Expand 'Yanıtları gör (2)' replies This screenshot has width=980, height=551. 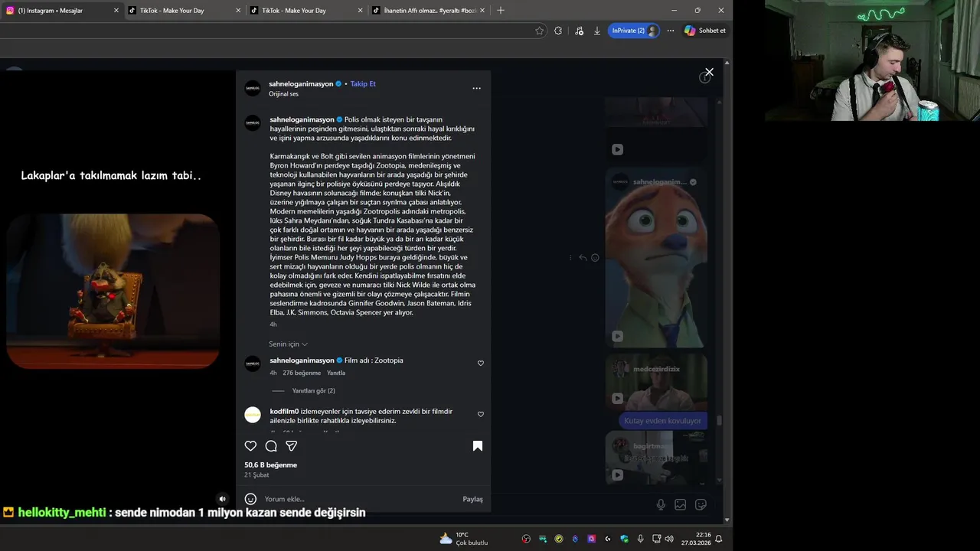(313, 391)
